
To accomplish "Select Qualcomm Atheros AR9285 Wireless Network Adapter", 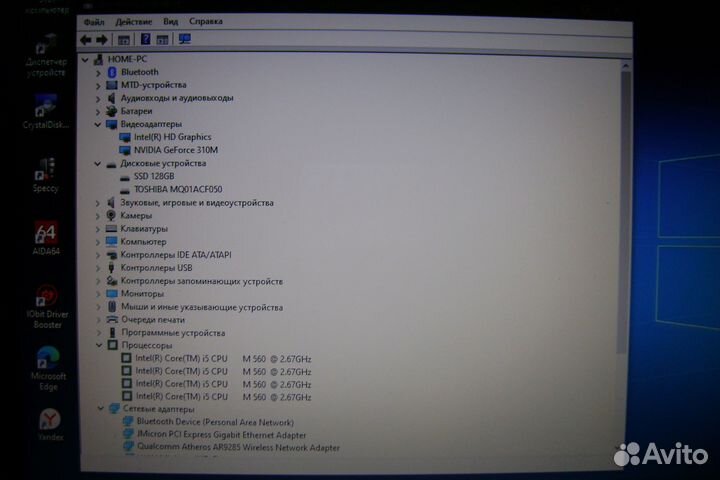I will pos(238,447).
